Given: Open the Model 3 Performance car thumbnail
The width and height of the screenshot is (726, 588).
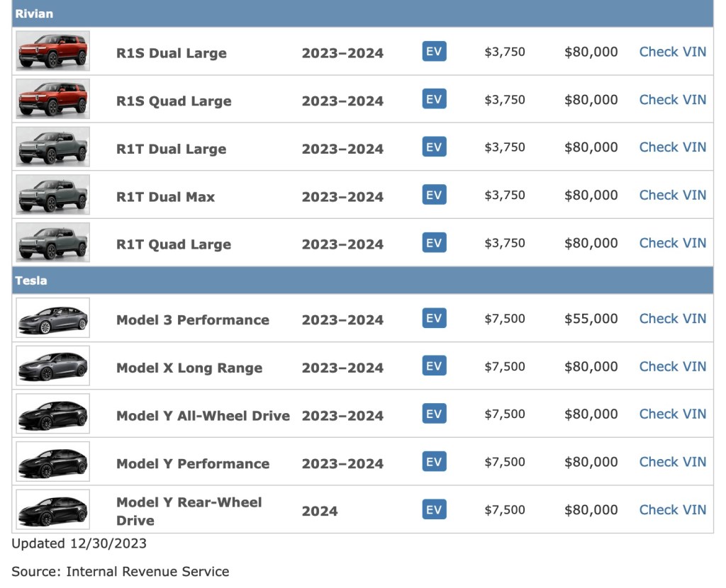Looking at the screenshot, I should 53,318.
